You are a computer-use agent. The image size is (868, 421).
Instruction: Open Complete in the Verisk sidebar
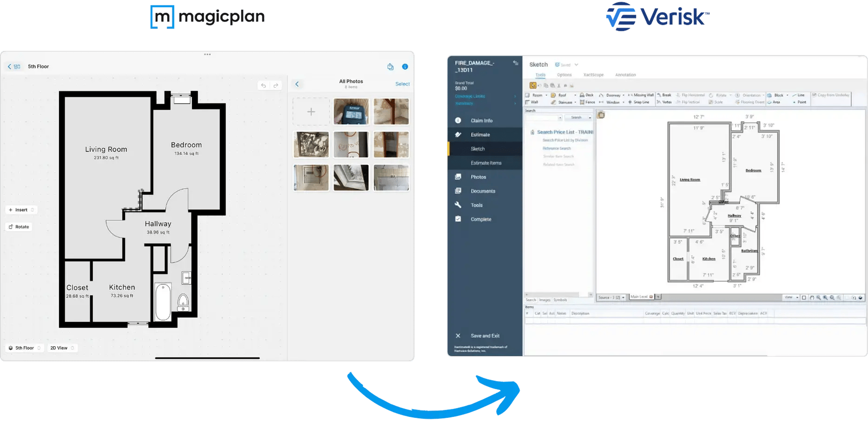(x=481, y=219)
